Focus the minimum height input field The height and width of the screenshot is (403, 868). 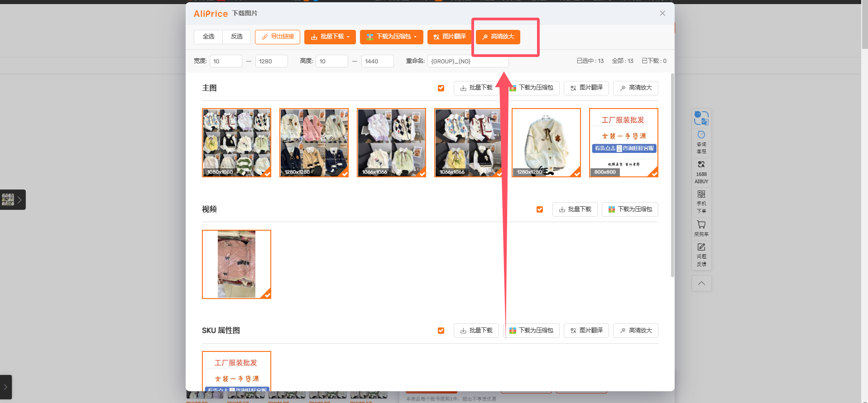(x=332, y=61)
